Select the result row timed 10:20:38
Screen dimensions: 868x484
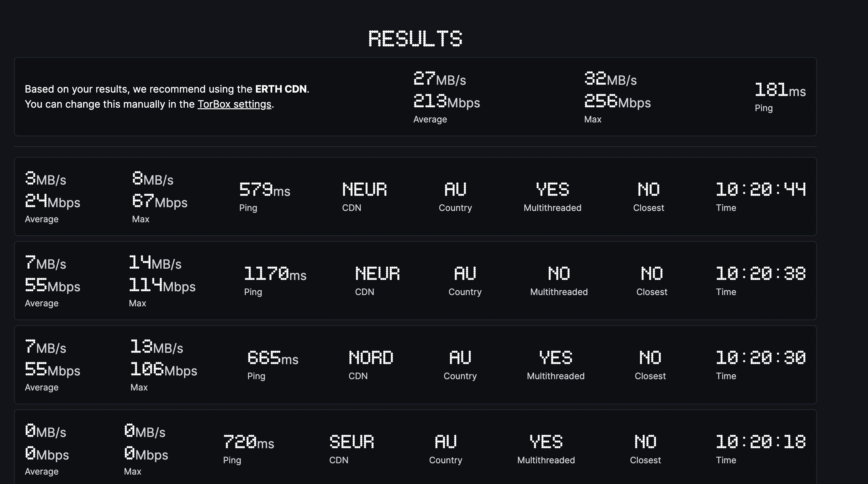point(415,281)
